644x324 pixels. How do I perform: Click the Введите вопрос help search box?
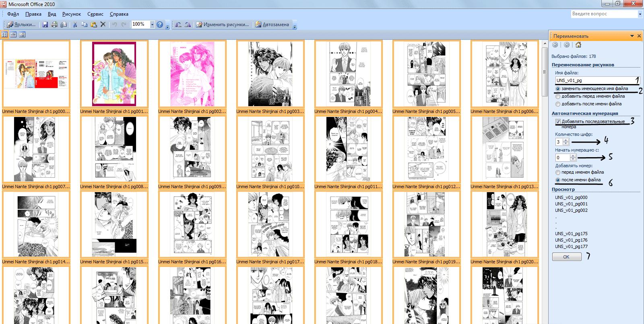click(x=604, y=14)
